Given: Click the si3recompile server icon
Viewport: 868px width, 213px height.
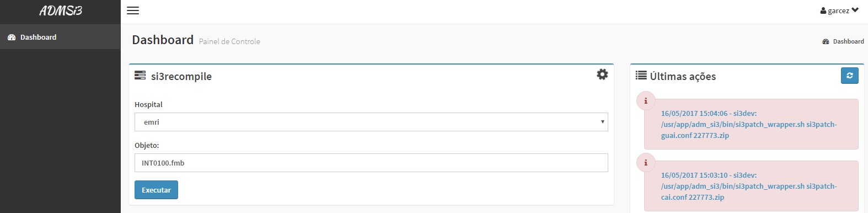Looking at the screenshot, I should click(140, 76).
